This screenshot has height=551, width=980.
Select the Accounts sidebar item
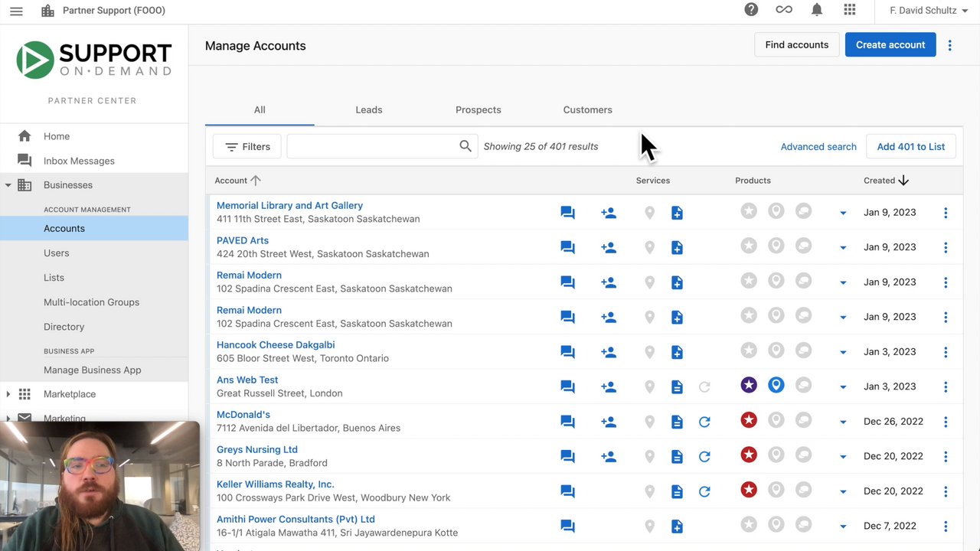click(x=94, y=229)
